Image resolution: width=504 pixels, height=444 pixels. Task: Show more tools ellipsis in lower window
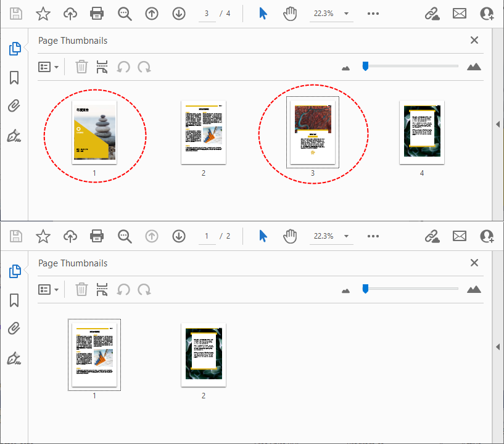[x=373, y=236]
